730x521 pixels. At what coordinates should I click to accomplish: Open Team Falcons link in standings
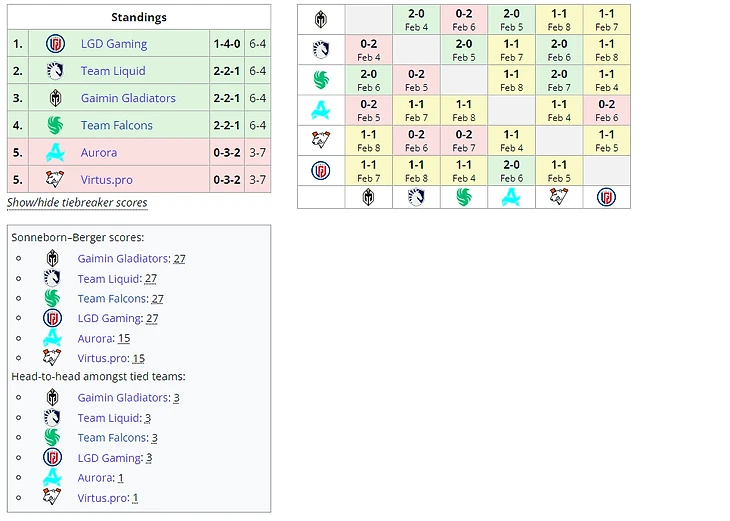pos(116,125)
